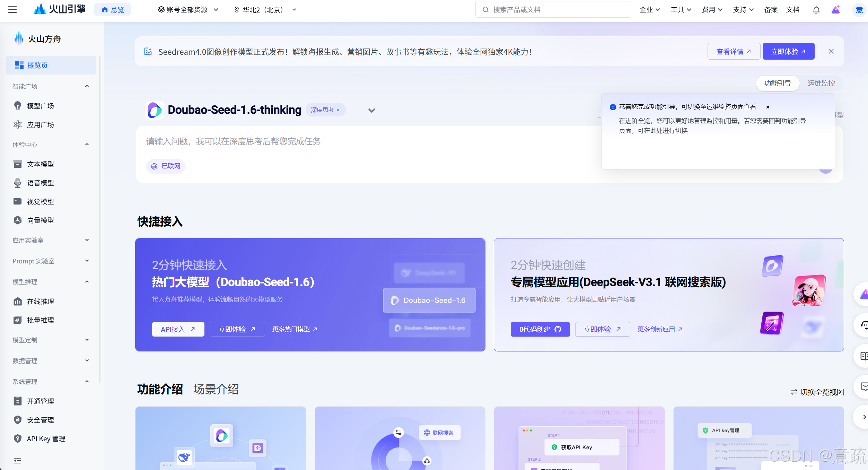Click the Volcano Engine logo

60,9
